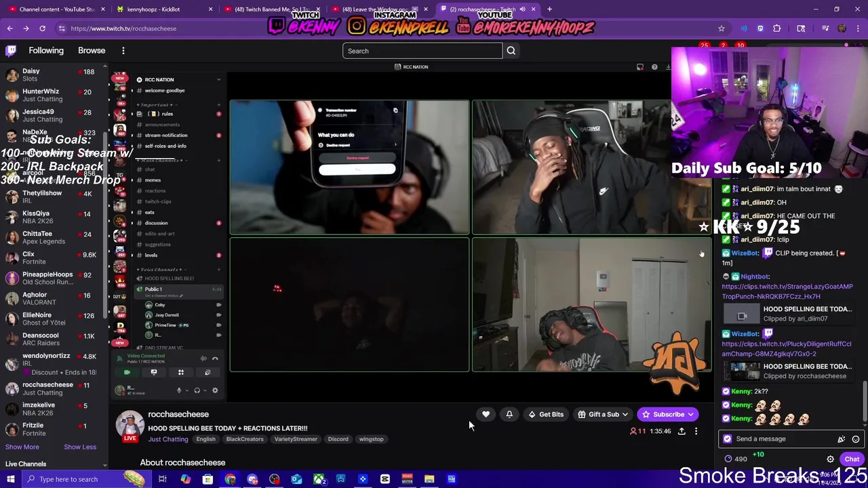Open Clix channel in sidebar

pos(52,258)
